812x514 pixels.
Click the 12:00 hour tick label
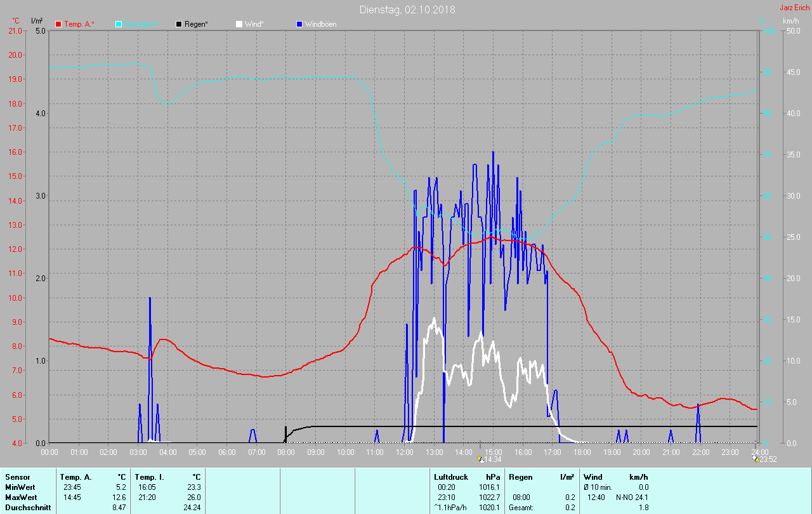point(404,452)
